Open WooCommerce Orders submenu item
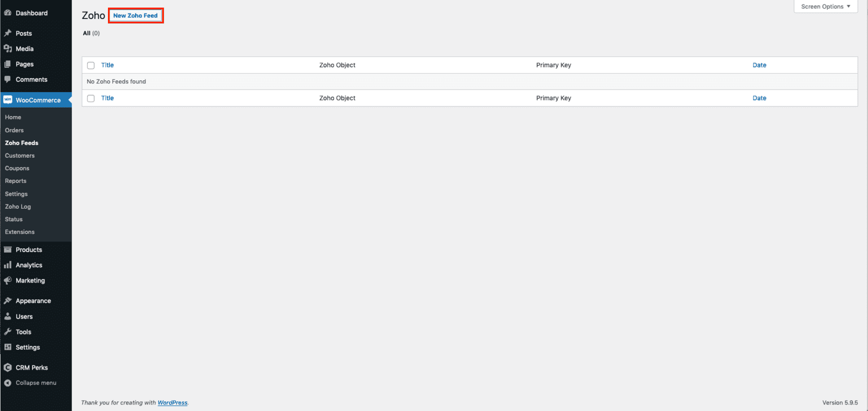 [x=14, y=130]
